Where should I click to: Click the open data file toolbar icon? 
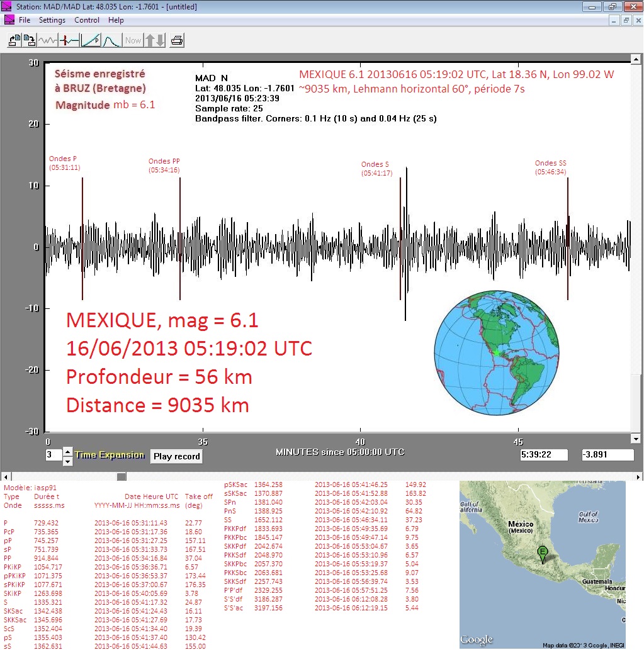click(14, 41)
